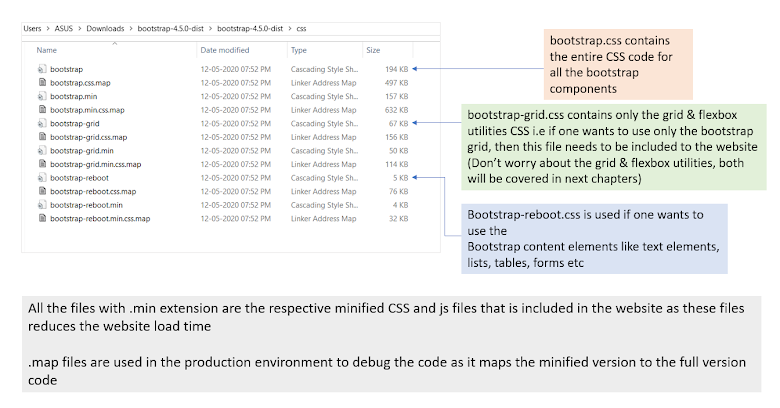Viewport: 780px width, 408px height.
Task: Click the 632 KB size value
Action: [x=396, y=109]
